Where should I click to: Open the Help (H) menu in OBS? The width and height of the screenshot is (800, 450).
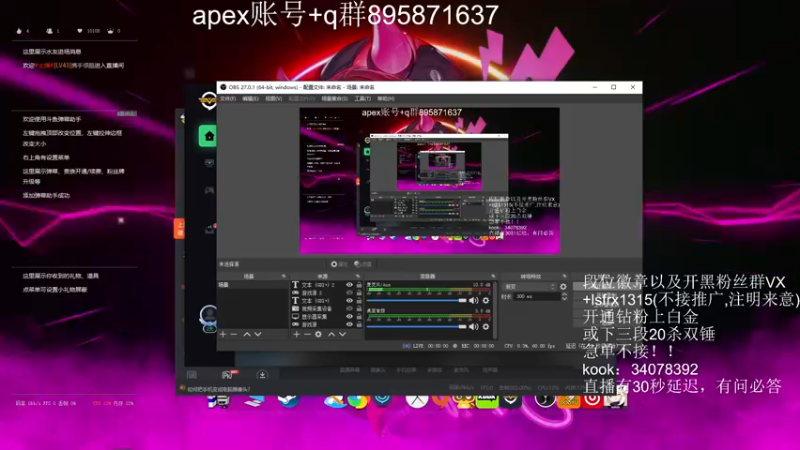[x=386, y=98]
